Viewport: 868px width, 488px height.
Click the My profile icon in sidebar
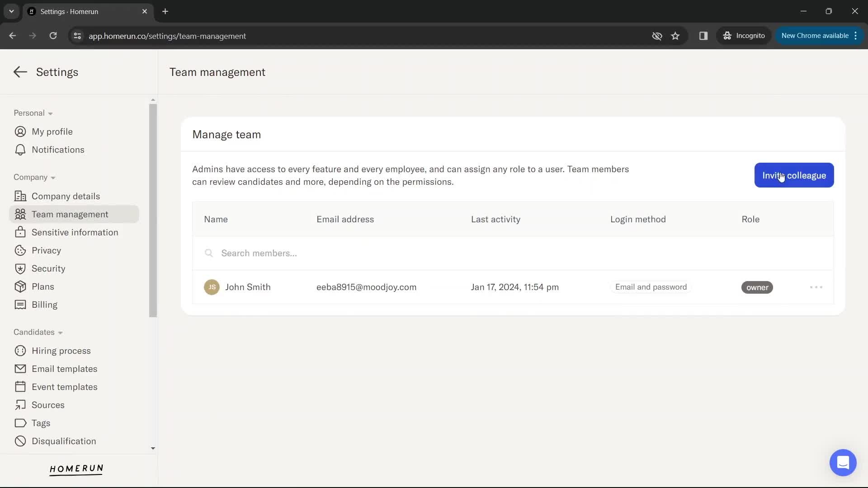click(20, 131)
